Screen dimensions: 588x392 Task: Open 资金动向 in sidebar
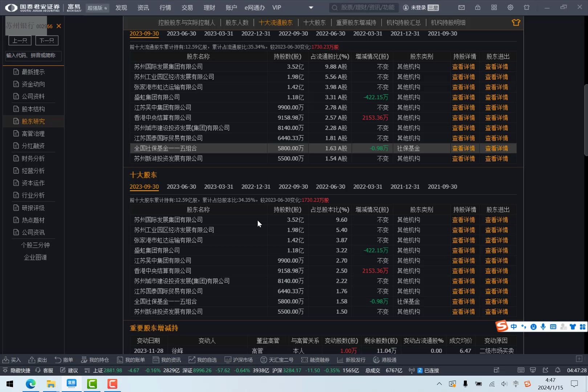coord(33,84)
